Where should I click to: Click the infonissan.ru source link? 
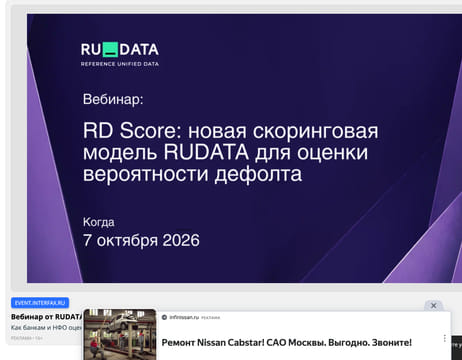point(184,317)
